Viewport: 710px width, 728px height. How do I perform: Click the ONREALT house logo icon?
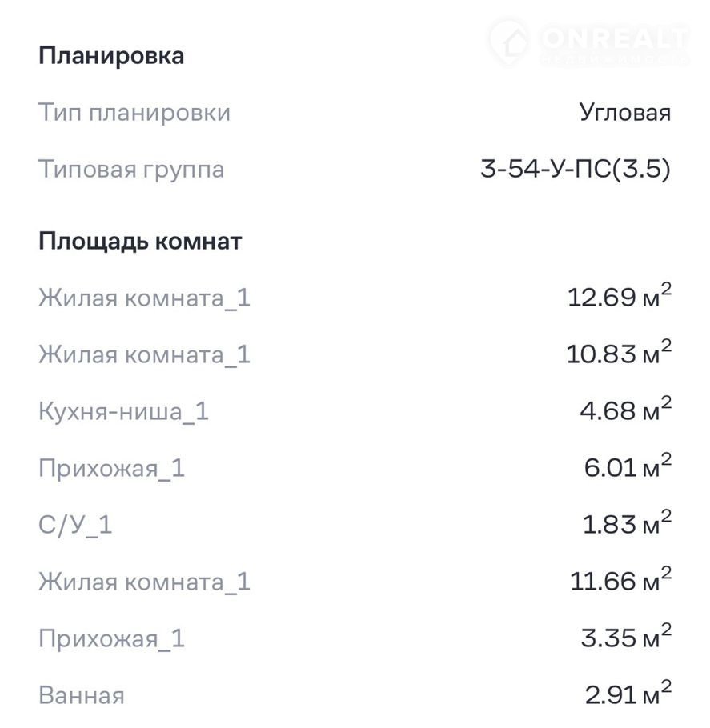tap(510, 42)
